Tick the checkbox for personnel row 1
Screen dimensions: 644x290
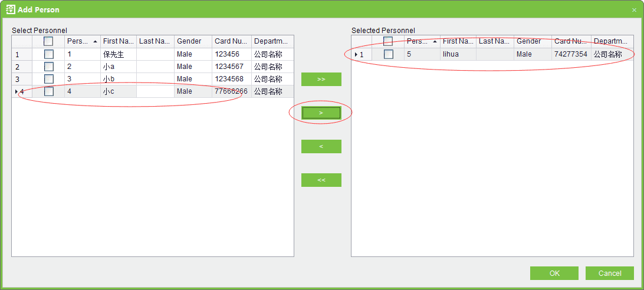pos(48,54)
